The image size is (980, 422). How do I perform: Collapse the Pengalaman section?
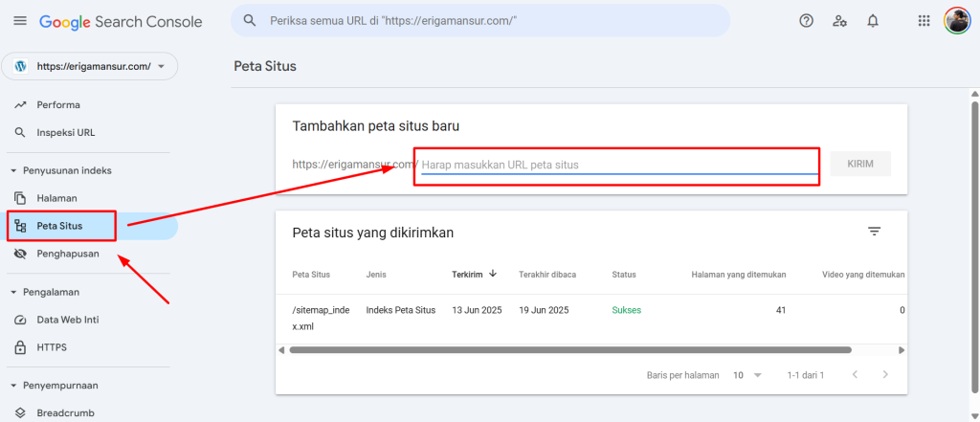click(13, 292)
